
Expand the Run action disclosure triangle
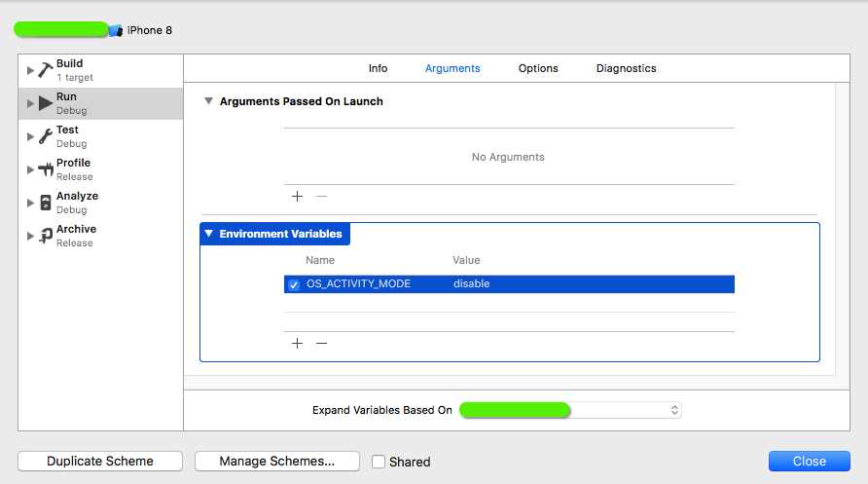30,103
